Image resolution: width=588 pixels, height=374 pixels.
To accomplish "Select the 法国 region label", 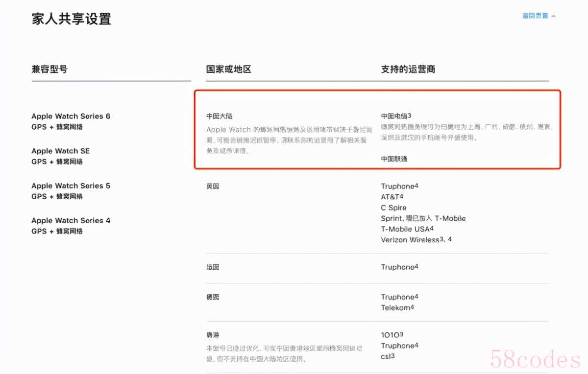I will coord(213,267).
